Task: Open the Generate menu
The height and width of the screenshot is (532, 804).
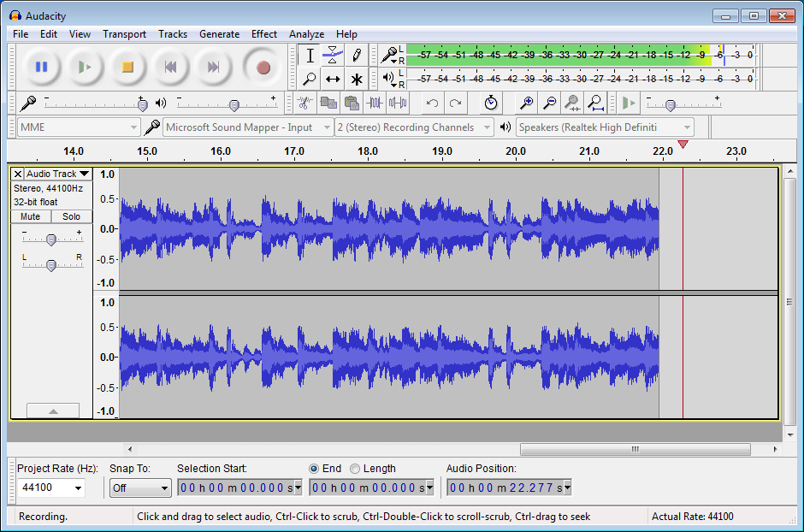Action: (219, 34)
